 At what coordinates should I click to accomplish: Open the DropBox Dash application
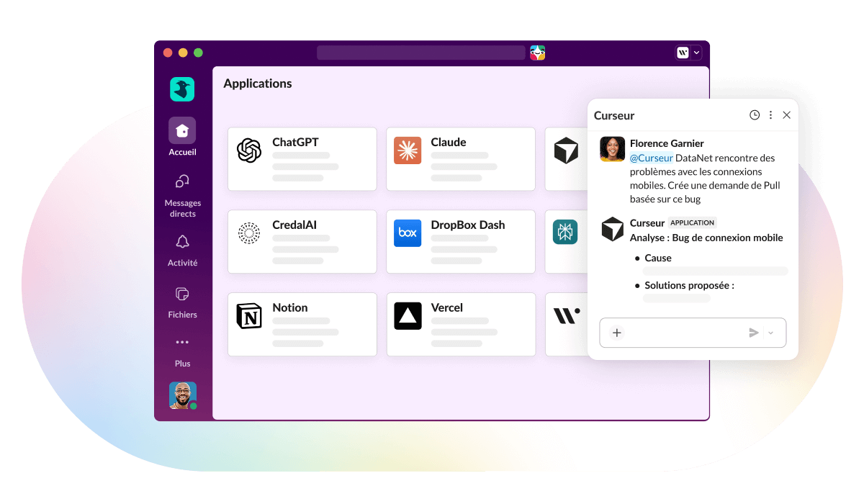click(460, 241)
